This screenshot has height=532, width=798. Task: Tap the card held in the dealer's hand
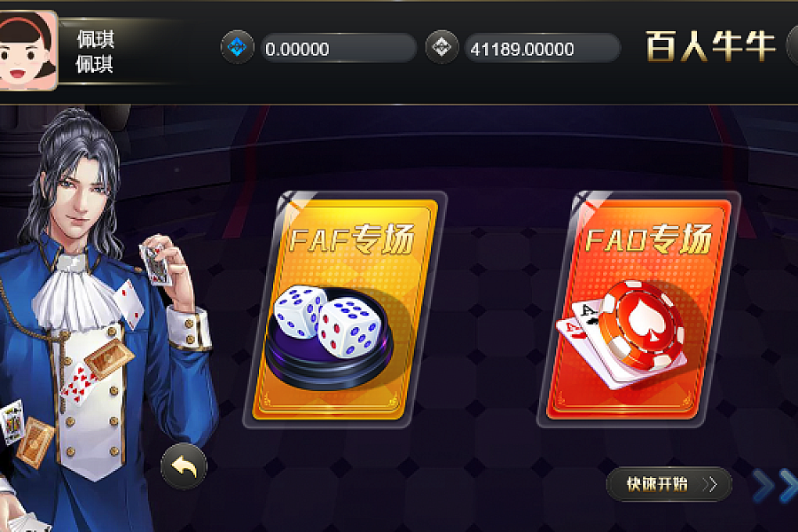tap(156, 264)
